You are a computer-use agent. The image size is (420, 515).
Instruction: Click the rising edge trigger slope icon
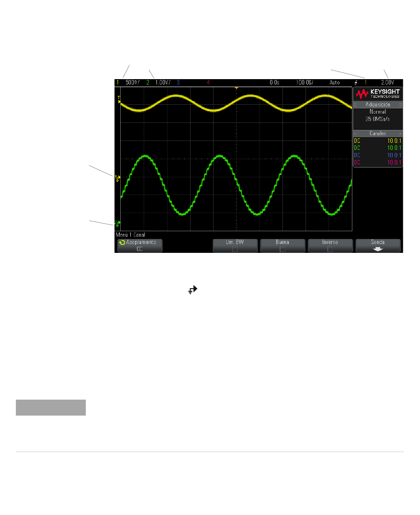[356, 82]
